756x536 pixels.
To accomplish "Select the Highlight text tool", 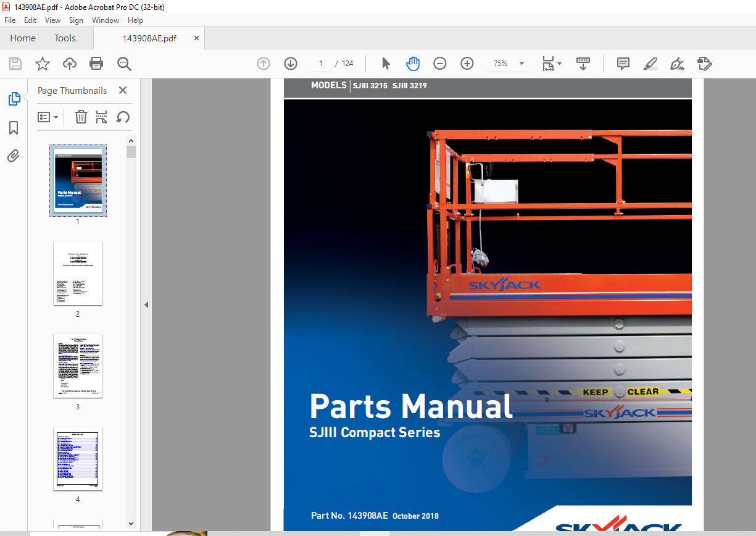I will 650,64.
